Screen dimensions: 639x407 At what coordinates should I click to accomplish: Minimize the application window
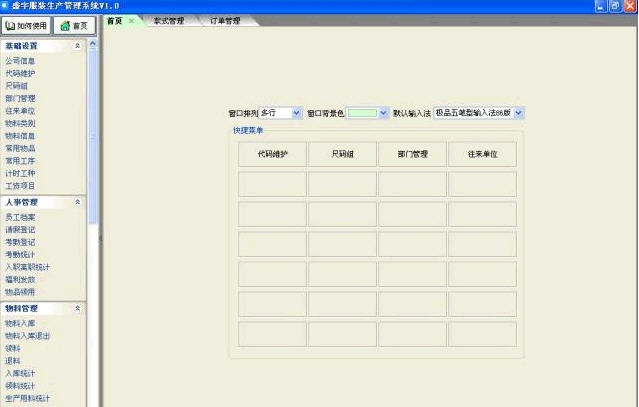coord(601,6)
